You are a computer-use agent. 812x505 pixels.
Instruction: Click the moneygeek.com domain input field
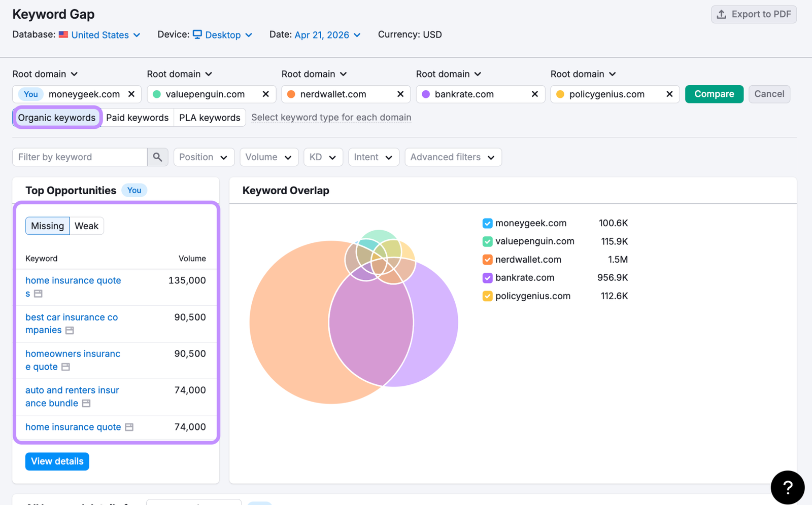77,94
